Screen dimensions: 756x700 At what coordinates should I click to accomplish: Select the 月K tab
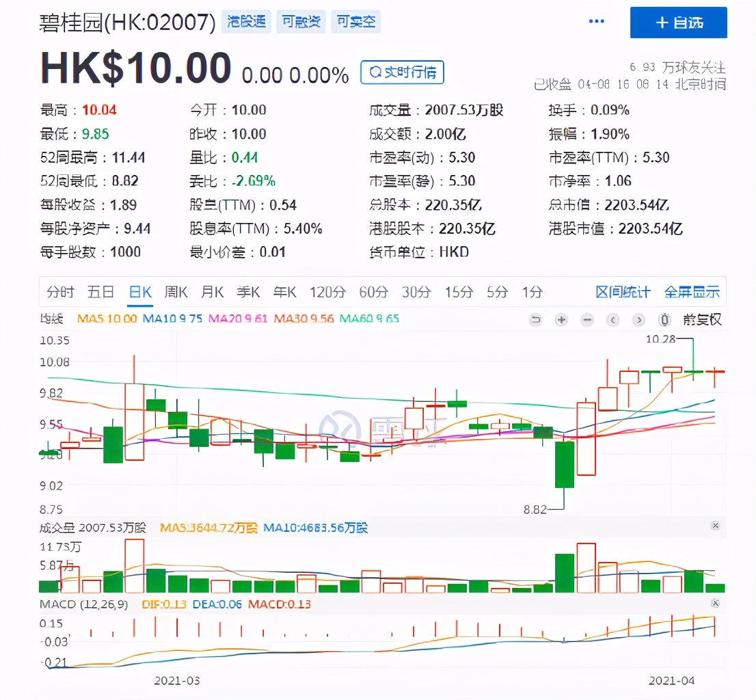click(212, 292)
